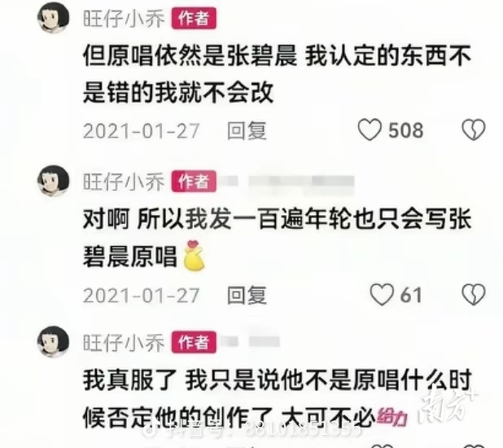This screenshot has height=448, width=503.
Task: Dislike the first comment via broken heart
Action: coord(473,130)
